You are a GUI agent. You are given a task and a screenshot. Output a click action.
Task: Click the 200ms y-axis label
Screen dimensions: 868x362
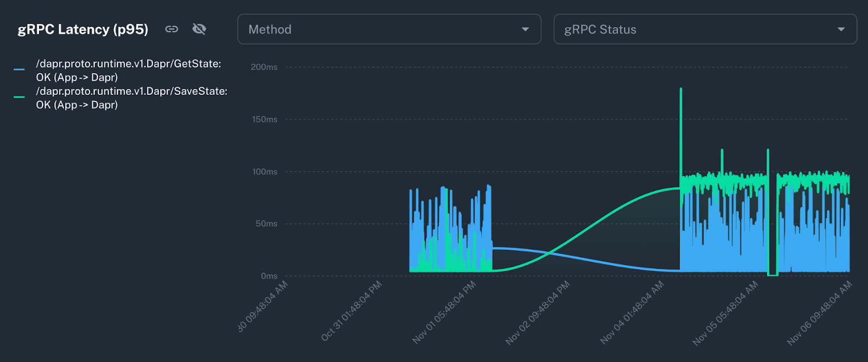click(264, 67)
